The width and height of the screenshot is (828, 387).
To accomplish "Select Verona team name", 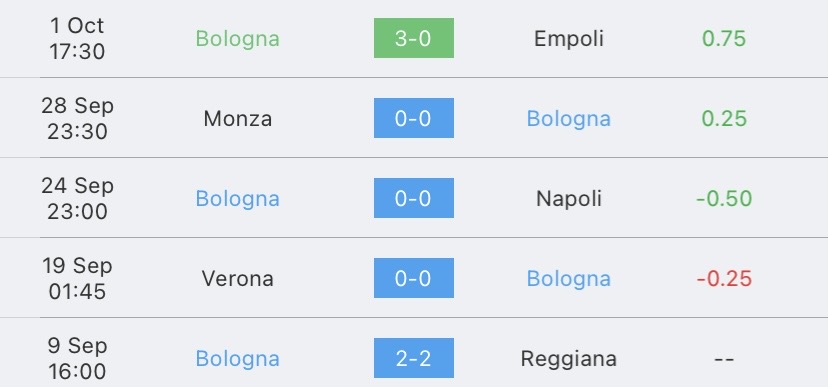I will point(238,278).
